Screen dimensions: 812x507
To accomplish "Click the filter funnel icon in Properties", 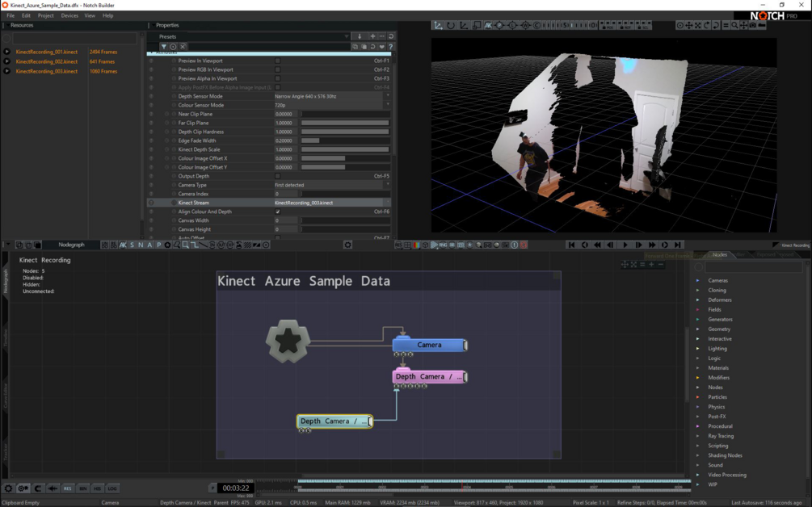I will (x=164, y=47).
